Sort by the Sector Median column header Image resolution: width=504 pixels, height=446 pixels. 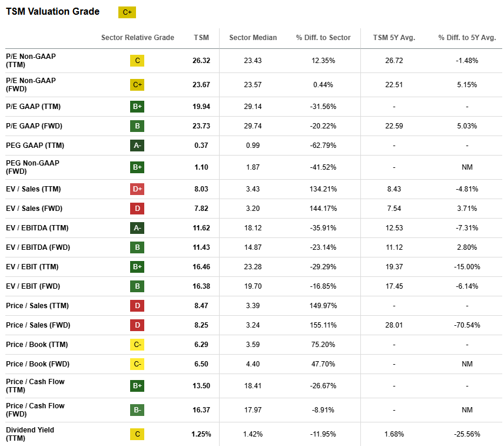point(252,37)
